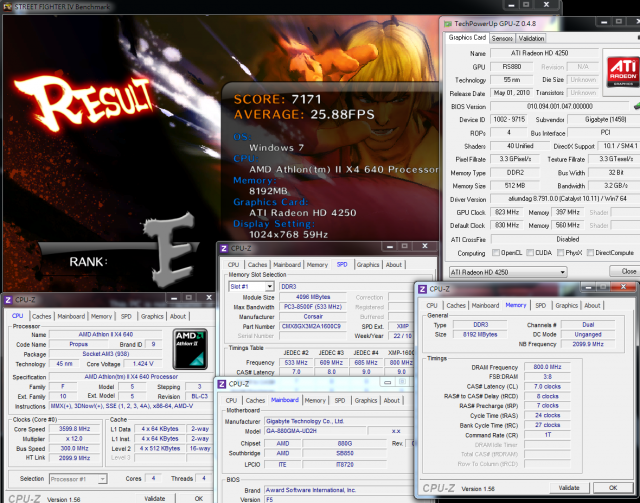Viewport: 640px width, 503px height.
Task: Open the Graphics tab in CPU-Z SPD window
Action: (368, 265)
